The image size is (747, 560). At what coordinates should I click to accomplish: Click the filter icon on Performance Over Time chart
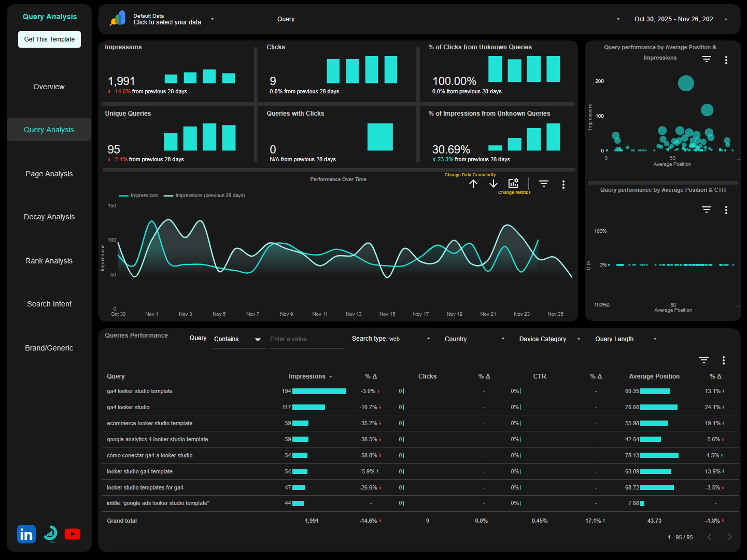543,184
